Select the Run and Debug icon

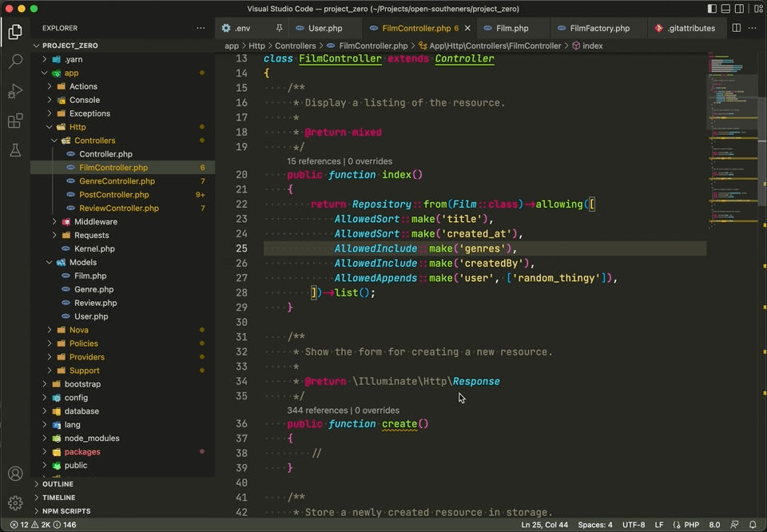(14, 91)
